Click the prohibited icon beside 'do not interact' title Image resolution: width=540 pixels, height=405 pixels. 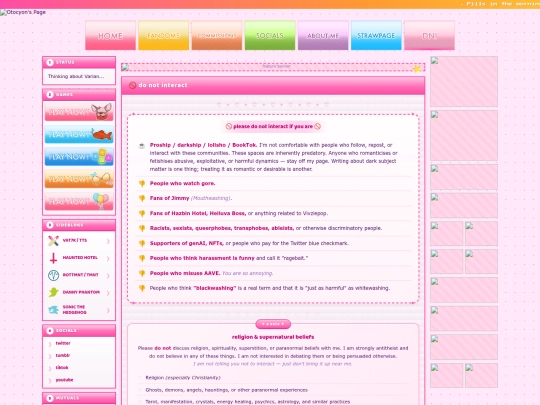(132, 85)
